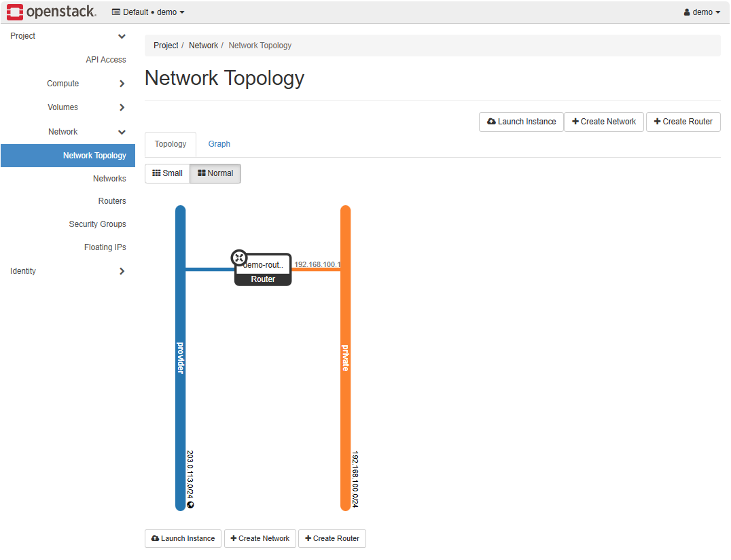Open Security Groups in the sidebar

pyautogui.click(x=97, y=224)
